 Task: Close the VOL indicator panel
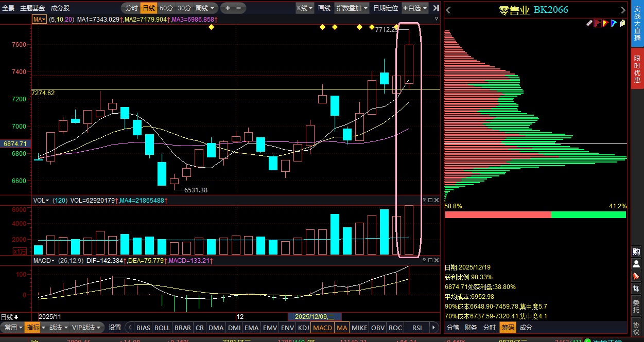(437, 200)
